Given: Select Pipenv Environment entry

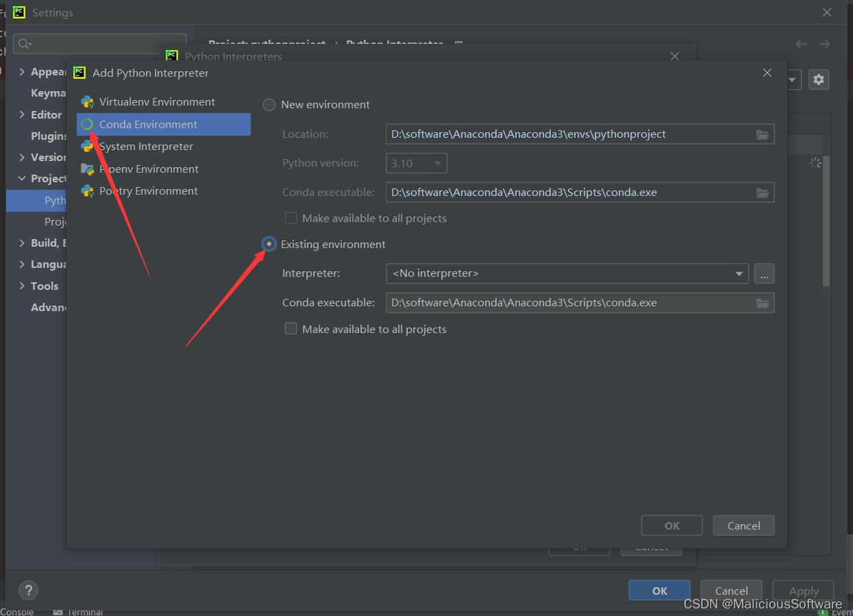Looking at the screenshot, I should click(x=163, y=169).
